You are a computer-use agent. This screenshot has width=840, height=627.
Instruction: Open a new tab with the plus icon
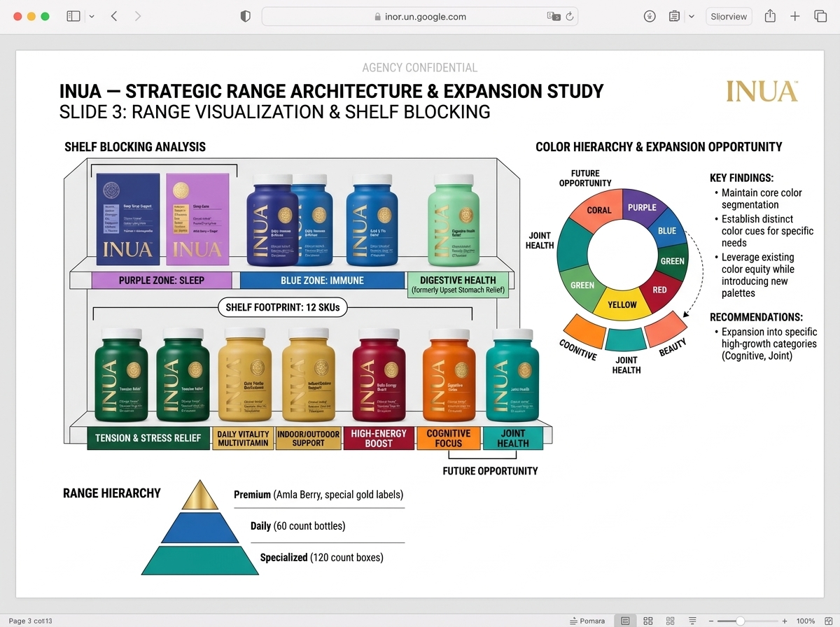tap(795, 16)
